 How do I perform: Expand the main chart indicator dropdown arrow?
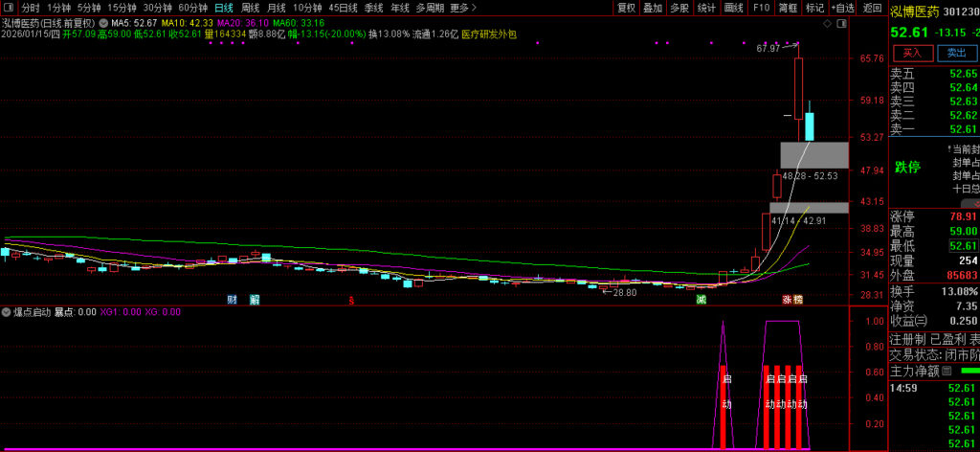(104, 21)
